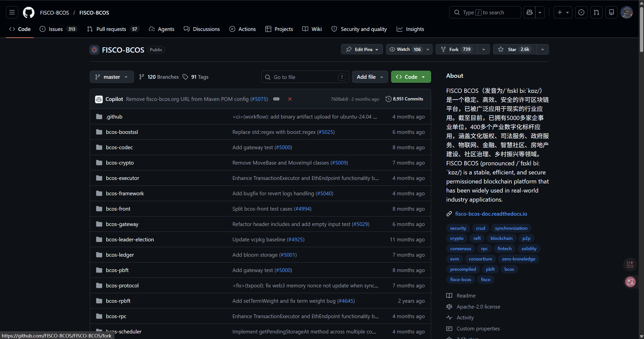Open the Discussions tab
This screenshot has width=644, height=339.
click(x=202, y=29)
